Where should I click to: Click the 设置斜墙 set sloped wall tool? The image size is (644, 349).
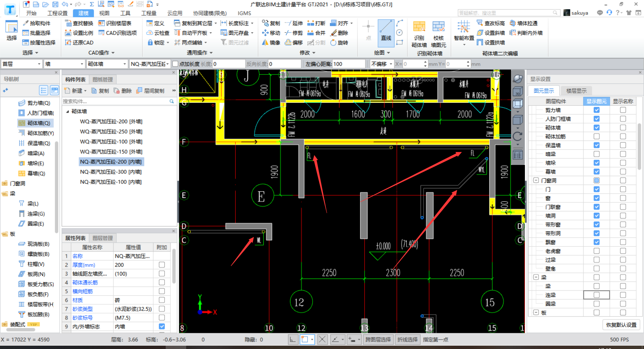click(x=491, y=33)
